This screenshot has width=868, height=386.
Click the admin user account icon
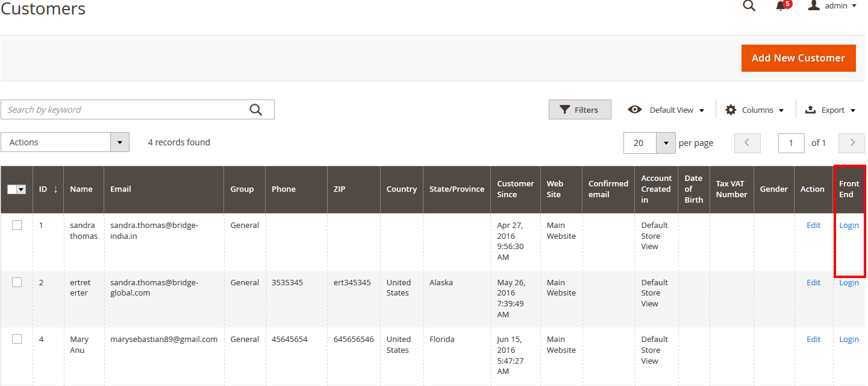tap(814, 5)
